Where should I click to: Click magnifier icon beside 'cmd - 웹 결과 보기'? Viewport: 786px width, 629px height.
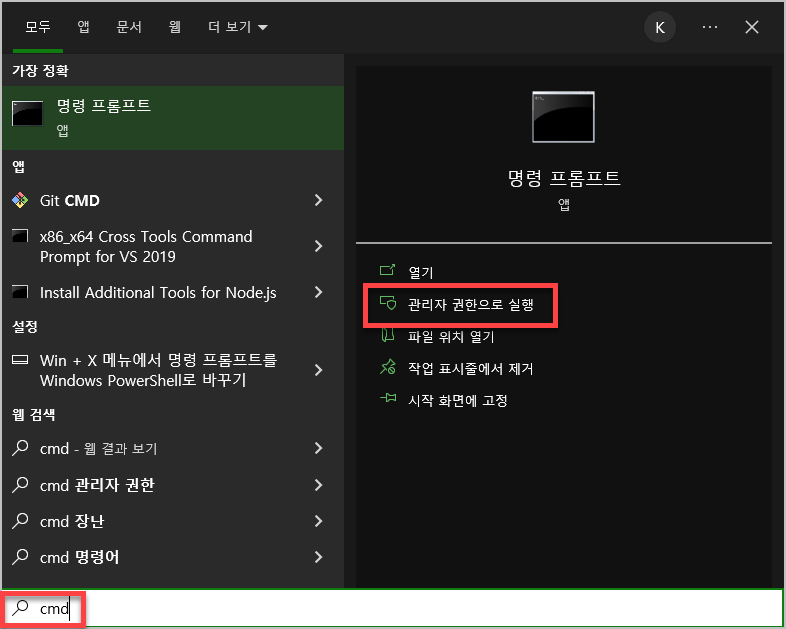click(20, 448)
